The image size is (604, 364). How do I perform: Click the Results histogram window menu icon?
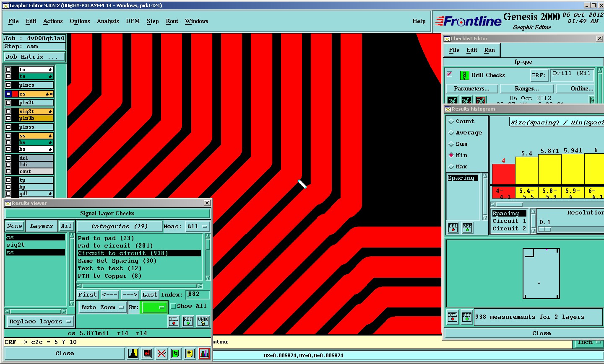[x=448, y=109]
